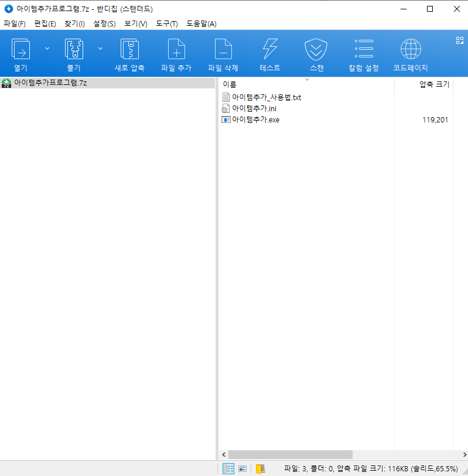The width and height of the screenshot is (468, 476).
Task: Select file 아이템추가.exe
Action: tap(255, 120)
